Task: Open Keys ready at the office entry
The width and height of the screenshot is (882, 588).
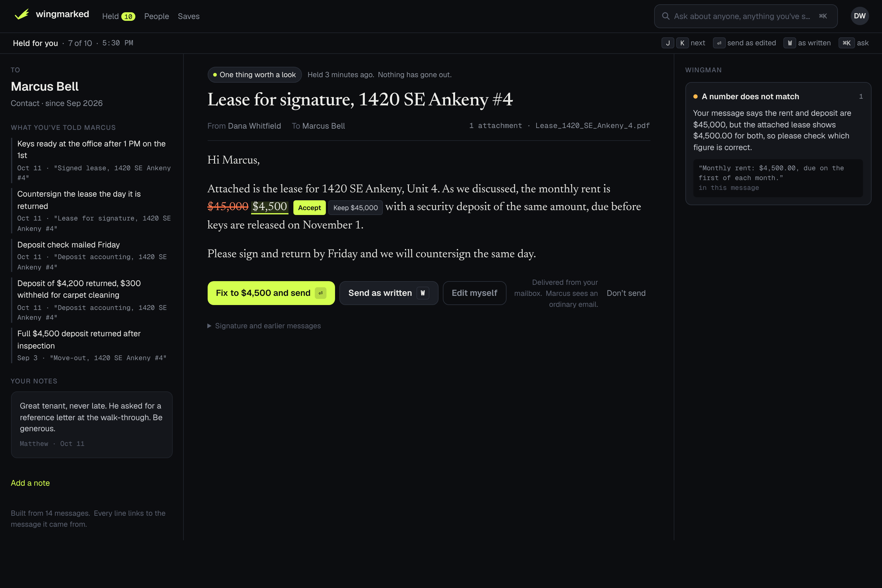Action: click(x=92, y=160)
